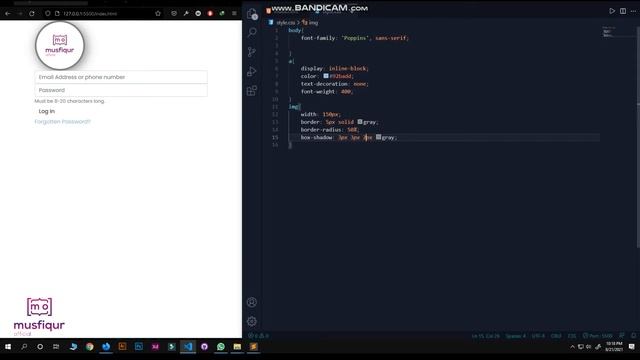Open Sublime Text from the taskbar
Image resolution: width=640 pixels, height=360 pixels.
pos(253,347)
